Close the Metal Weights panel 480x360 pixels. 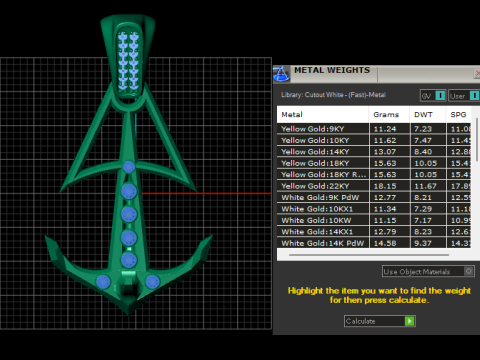pyautogui.click(x=477, y=73)
